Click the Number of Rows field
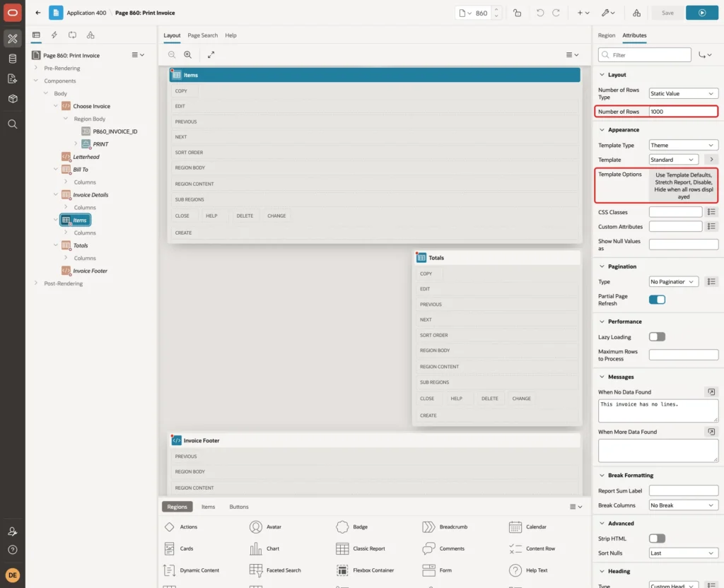Viewport: 724px width, 588px height. point(683,112)
